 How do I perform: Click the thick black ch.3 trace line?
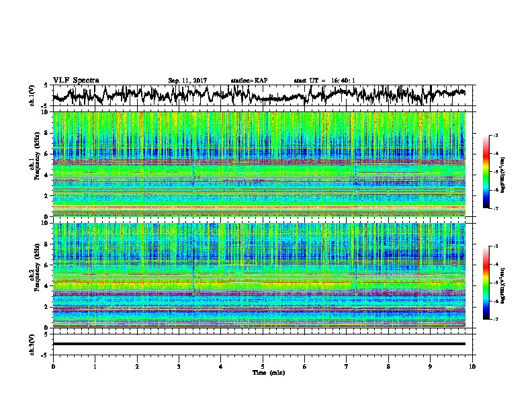point(259,344)
